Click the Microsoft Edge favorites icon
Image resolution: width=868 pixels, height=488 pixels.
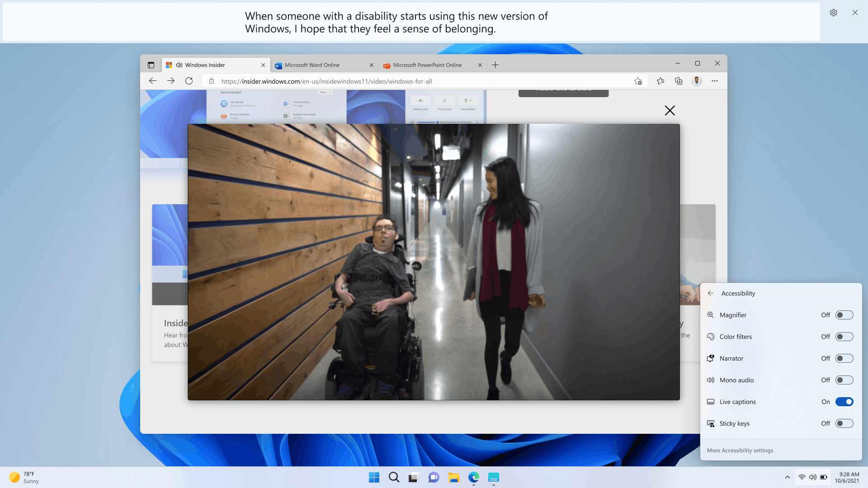tap(660, 81)
